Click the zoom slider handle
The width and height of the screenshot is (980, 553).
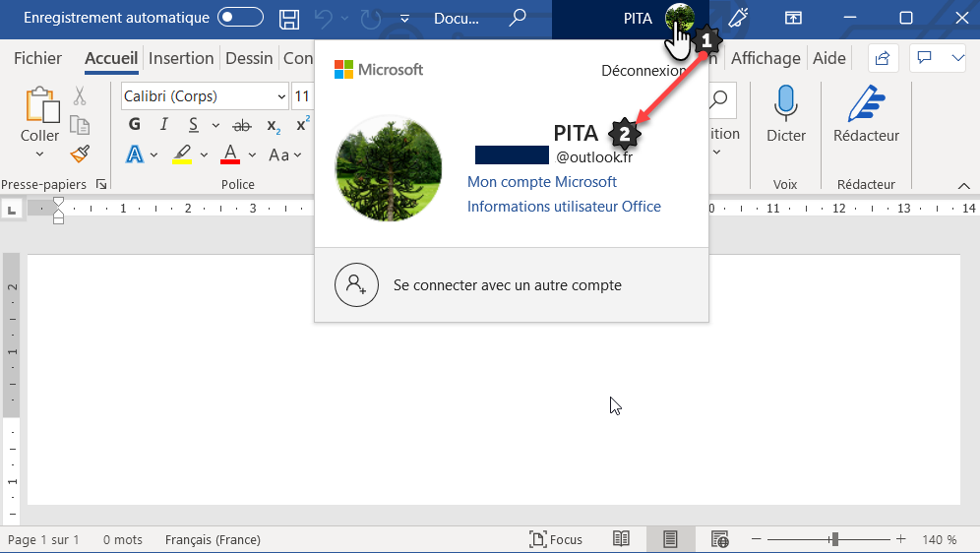click(834, 538)
